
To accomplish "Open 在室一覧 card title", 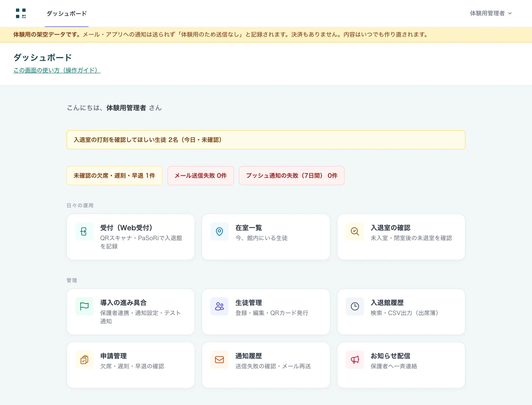I will 249,228.
